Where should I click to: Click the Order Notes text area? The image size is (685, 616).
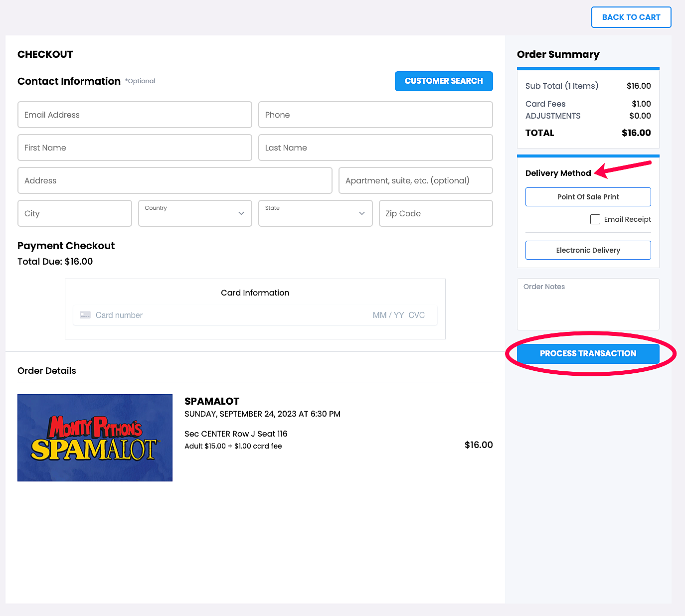click(x=588, y=304)
